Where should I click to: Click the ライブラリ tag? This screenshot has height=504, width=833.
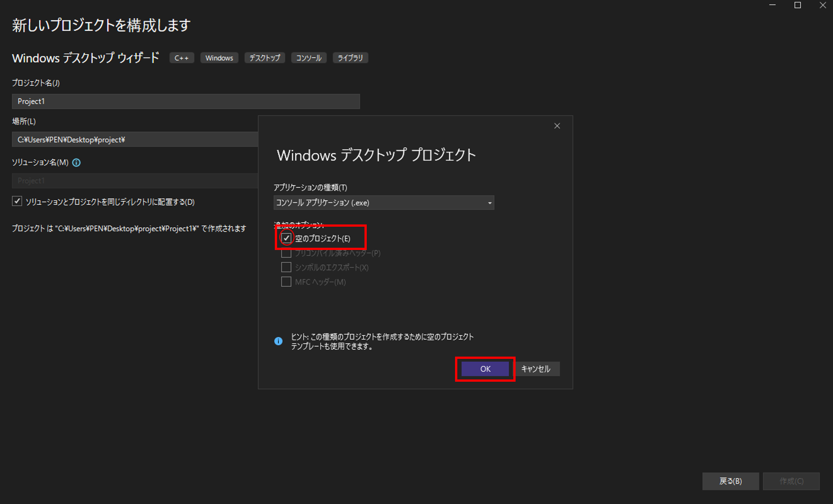pyautogui.click(x=350, y=58)
